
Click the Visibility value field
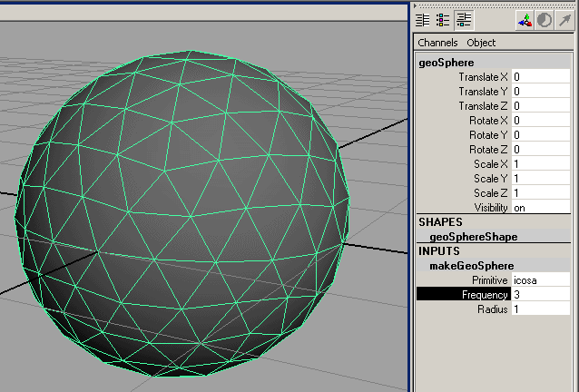(x=540, y=207)
